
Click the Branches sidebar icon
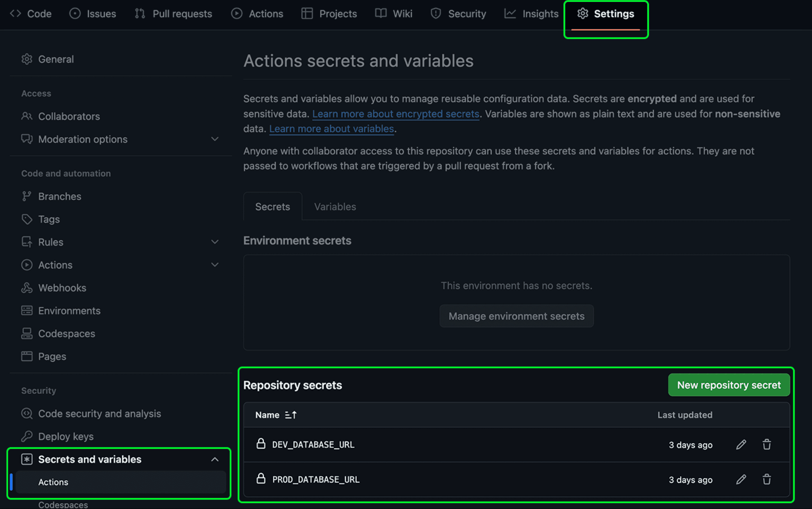pos(27,197)
